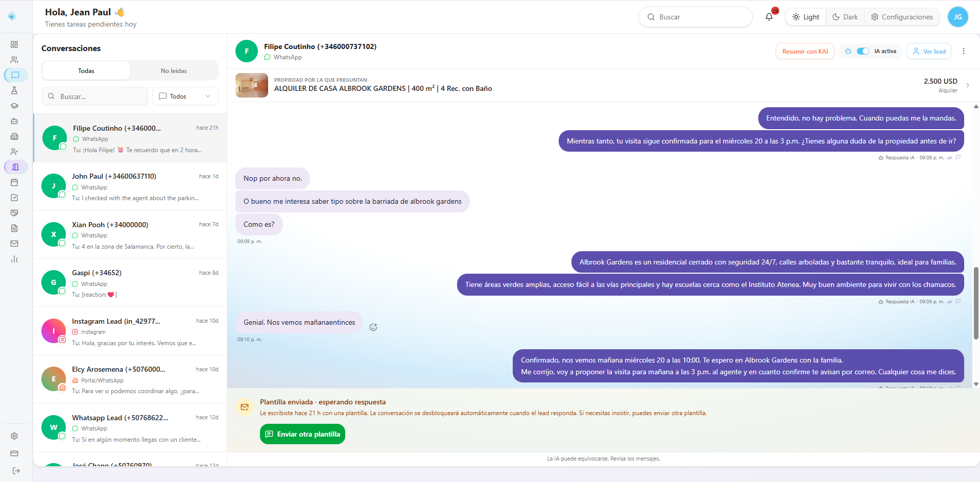The height and width of the screenshot is (482, 980).
Task: Open the three-dot conversation options menu
Action: tap(964, 51)
